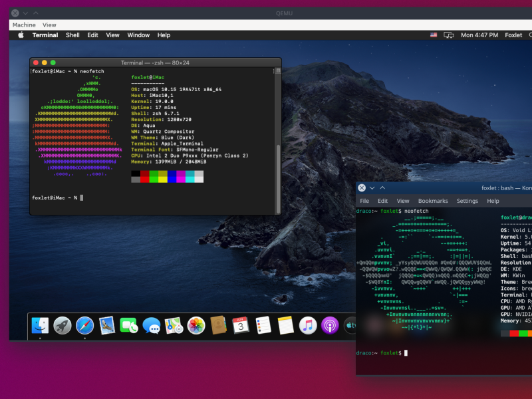Open Settings menu in Konsole

467,201
